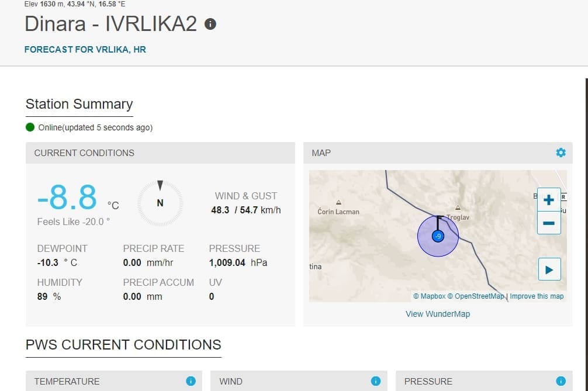This screenshot has height=391, width=588.
Task: Click the green Online status indicator
Action: coord(30,127)
